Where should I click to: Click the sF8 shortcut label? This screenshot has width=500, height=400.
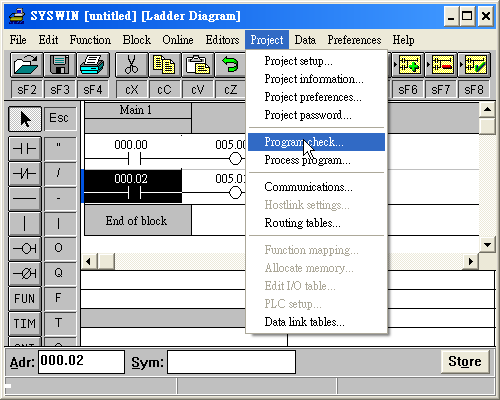[474, 90]
